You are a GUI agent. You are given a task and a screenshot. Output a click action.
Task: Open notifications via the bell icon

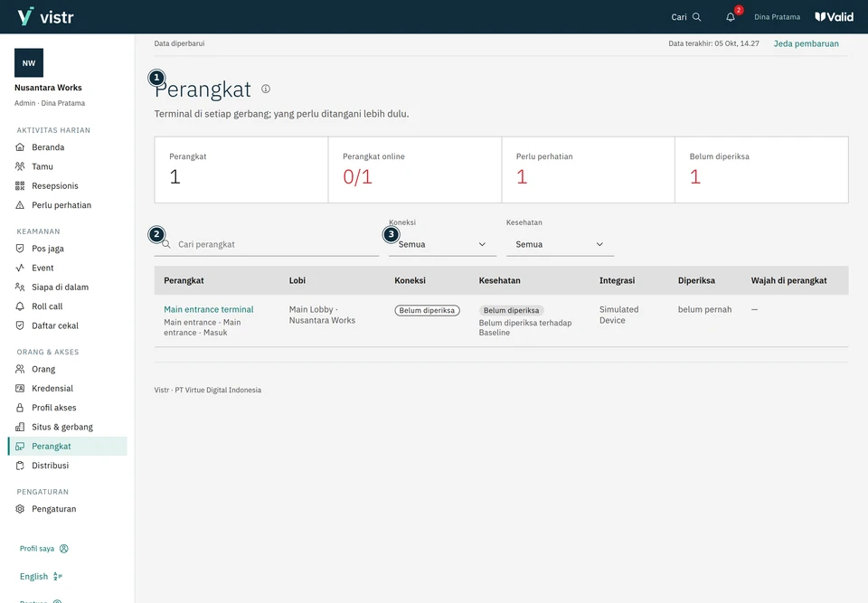click(x=731, y=17)
